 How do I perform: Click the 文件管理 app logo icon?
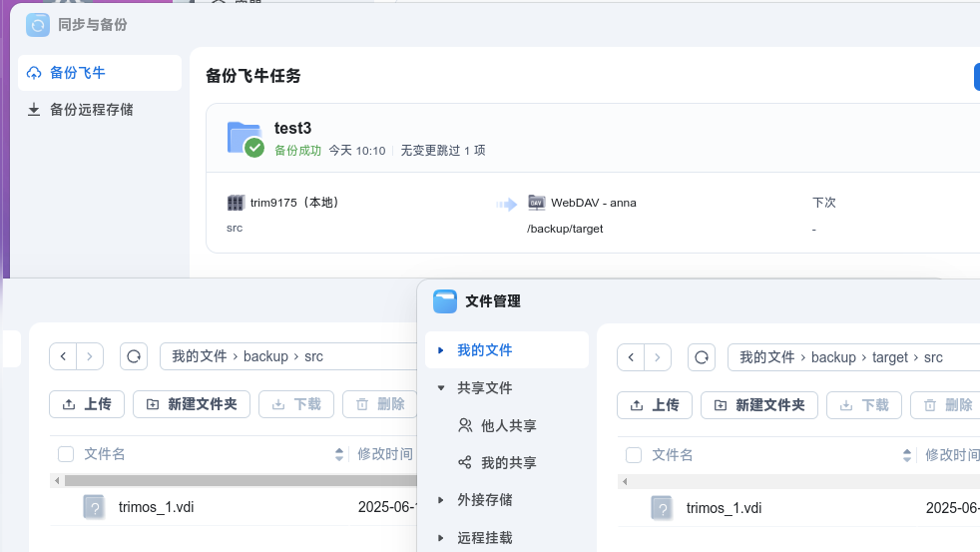click(445, 301)
